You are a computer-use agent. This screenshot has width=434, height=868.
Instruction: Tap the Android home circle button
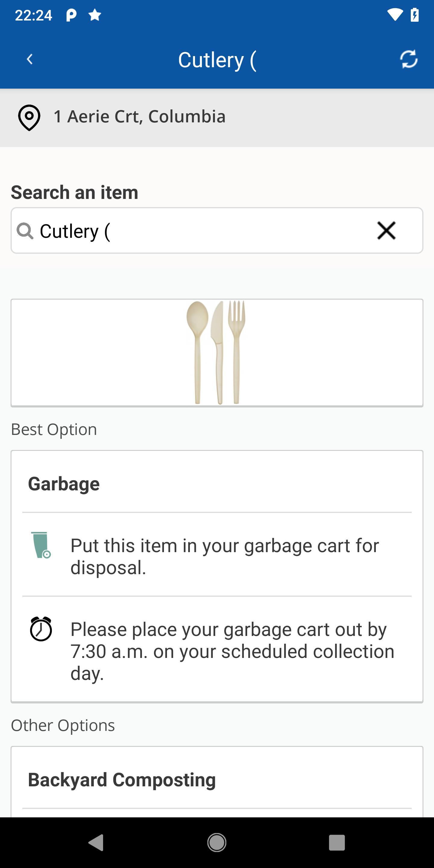pos(217,842)
